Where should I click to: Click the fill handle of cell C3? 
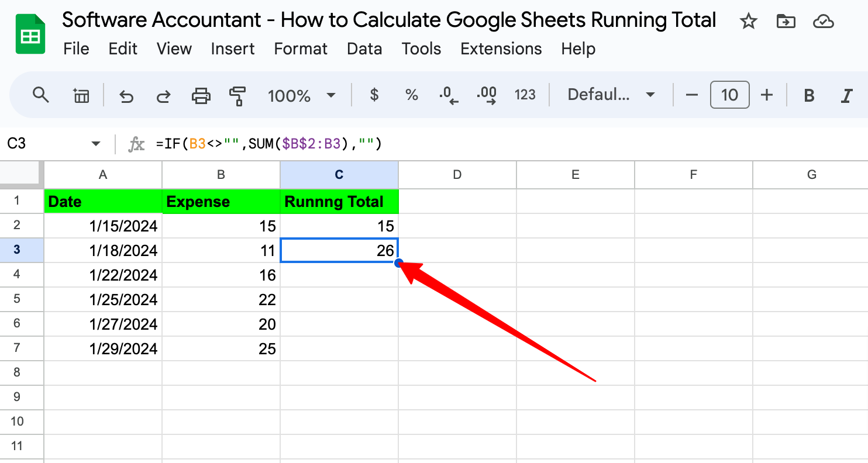pos(398,262)
